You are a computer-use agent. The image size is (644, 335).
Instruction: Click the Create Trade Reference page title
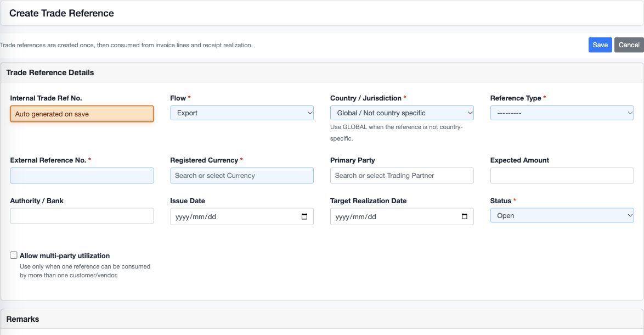click(61, 13)
